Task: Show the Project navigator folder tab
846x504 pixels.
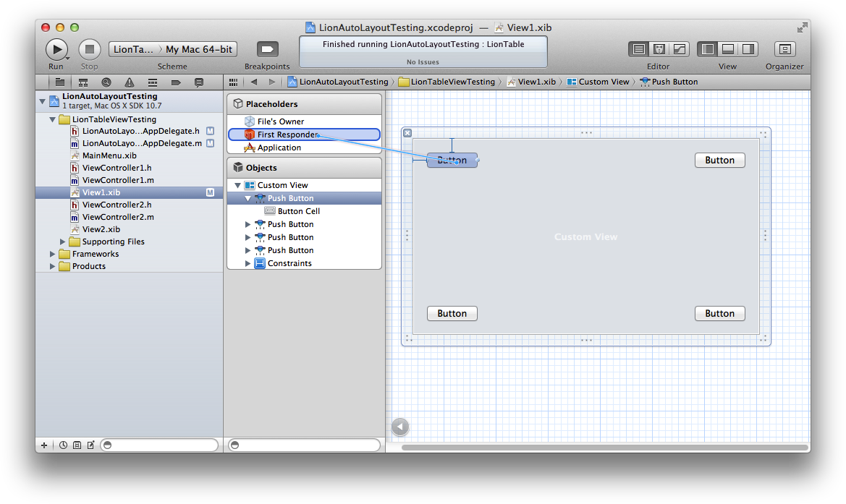Action: tap(60, 82)
